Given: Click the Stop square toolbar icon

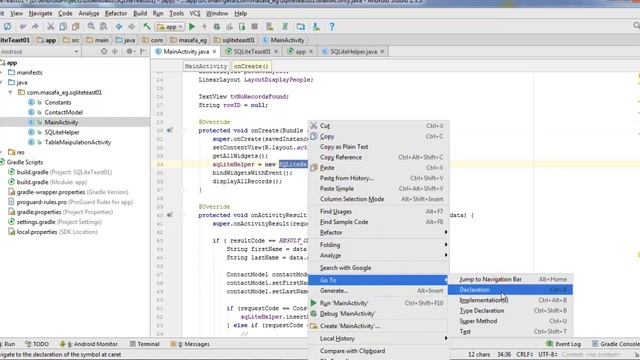Looking at the screenshot, I should (x=254, y=27).
